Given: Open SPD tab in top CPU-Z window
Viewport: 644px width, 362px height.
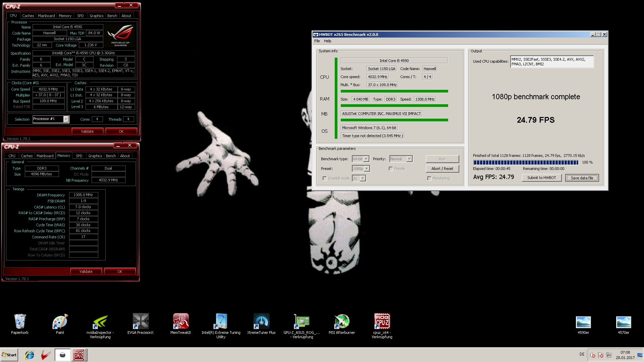Looking at the screenshot, I should pos(80,16).
